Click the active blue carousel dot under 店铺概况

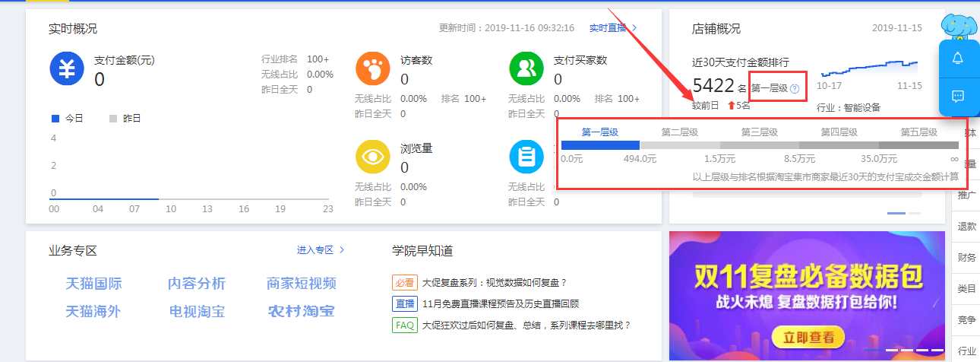[x=896, y=213]
